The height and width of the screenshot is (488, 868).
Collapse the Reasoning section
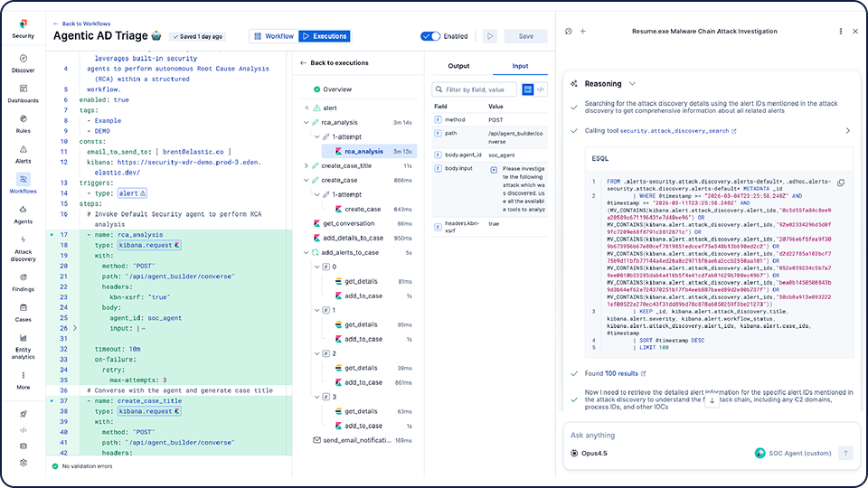(632, 83)
